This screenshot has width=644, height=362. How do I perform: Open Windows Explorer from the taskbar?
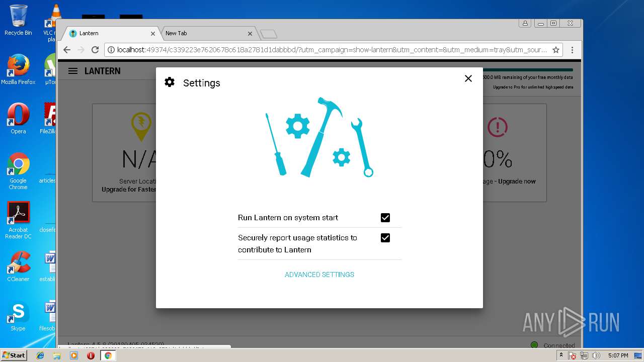click(x=57, y=355)
